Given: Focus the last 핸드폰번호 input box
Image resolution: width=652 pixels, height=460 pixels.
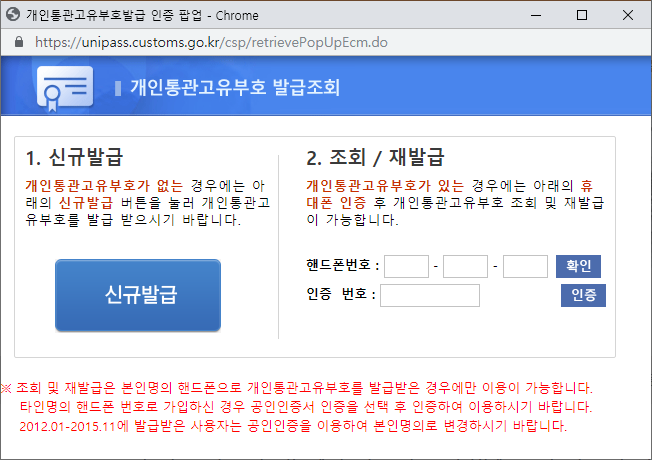Looking at the screenshot, I should click(525, 266).
